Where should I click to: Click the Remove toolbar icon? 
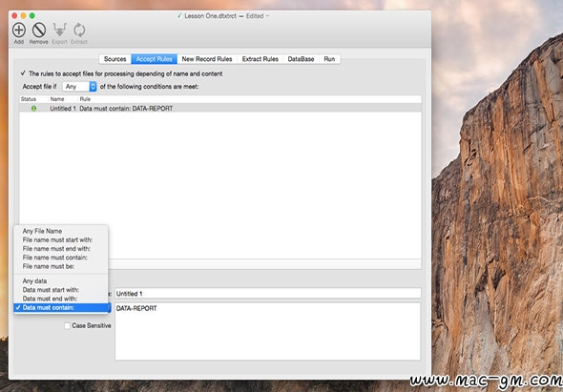(x=39, y=31)
